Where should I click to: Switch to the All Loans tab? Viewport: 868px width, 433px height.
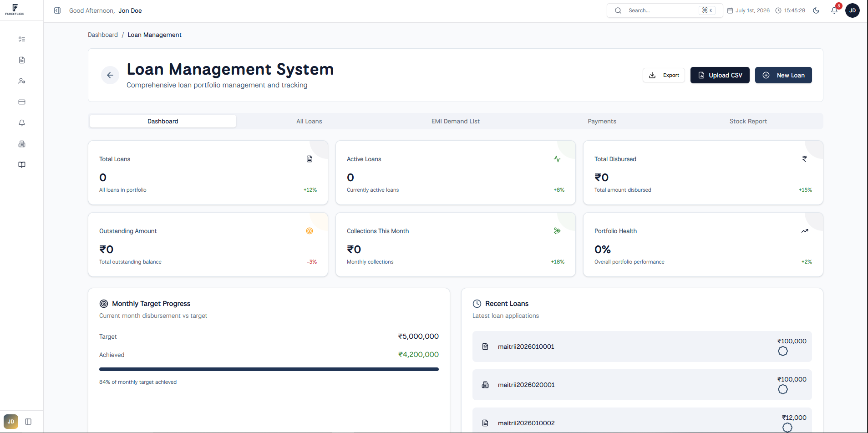[x=309, y=121]
